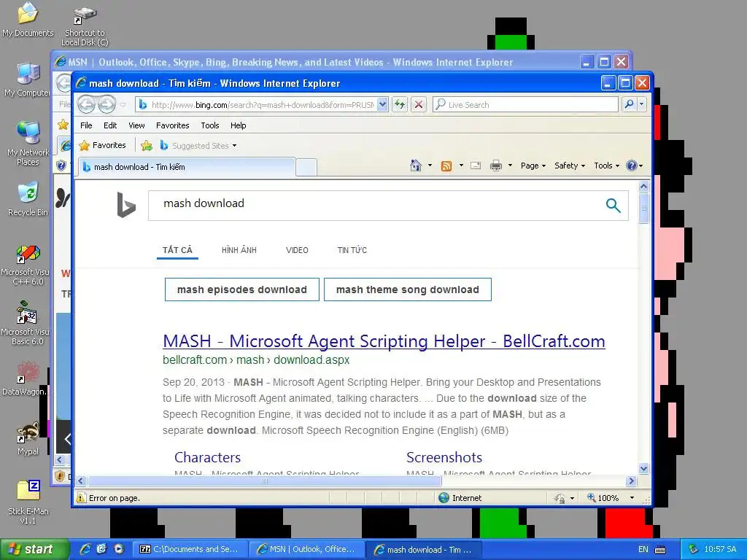
Task: Click the vertical scrollbar down arrow
Action: click(643, 469)
